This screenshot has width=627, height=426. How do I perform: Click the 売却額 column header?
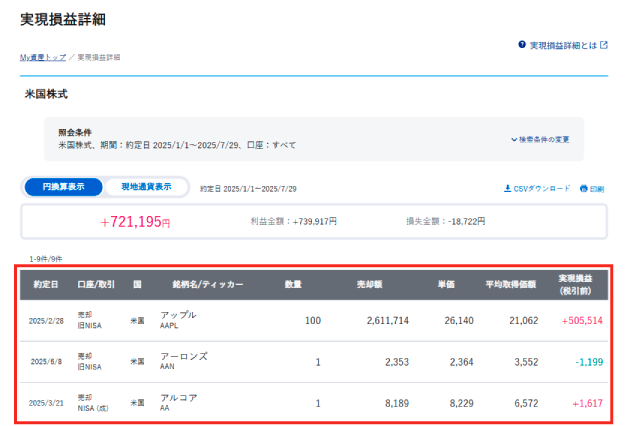click(x=369, y=284)
